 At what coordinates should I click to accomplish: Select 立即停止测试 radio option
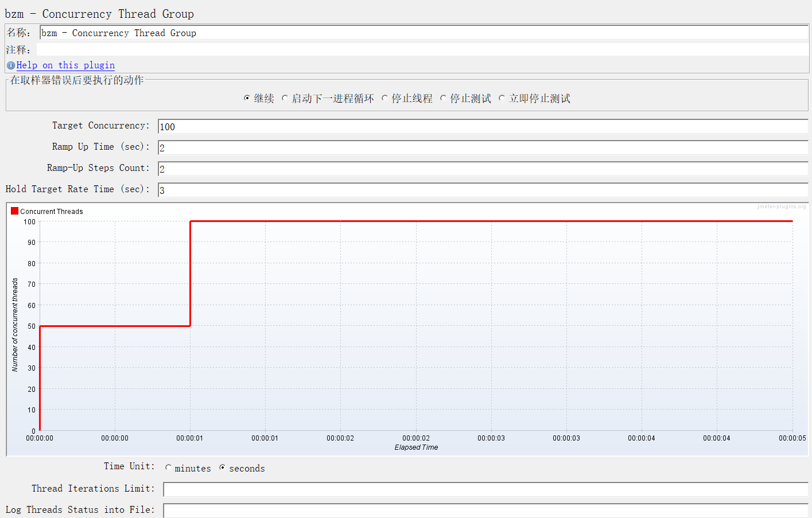pos(502,98)
